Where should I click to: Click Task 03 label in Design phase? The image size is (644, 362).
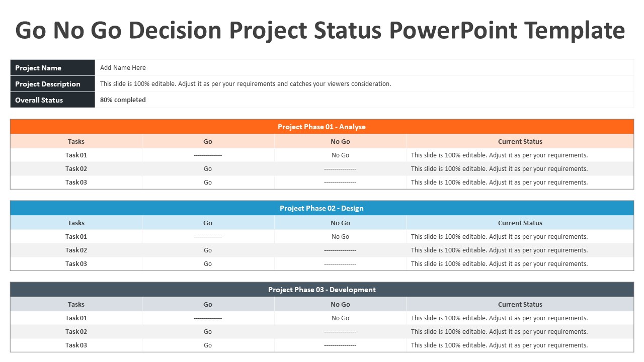click(76, 264)
